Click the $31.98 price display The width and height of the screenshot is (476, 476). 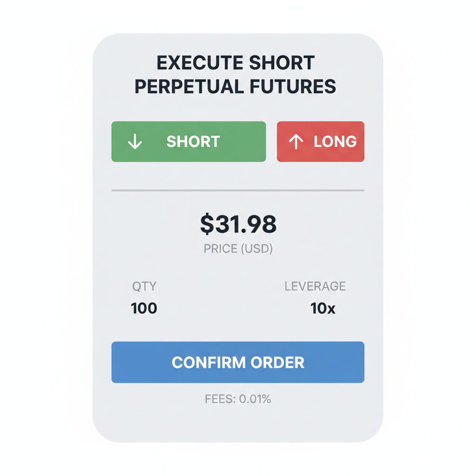click(x=238, y=225)
